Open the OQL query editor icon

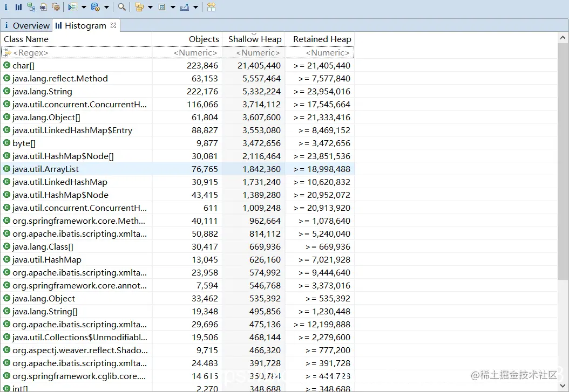point(44,7)
